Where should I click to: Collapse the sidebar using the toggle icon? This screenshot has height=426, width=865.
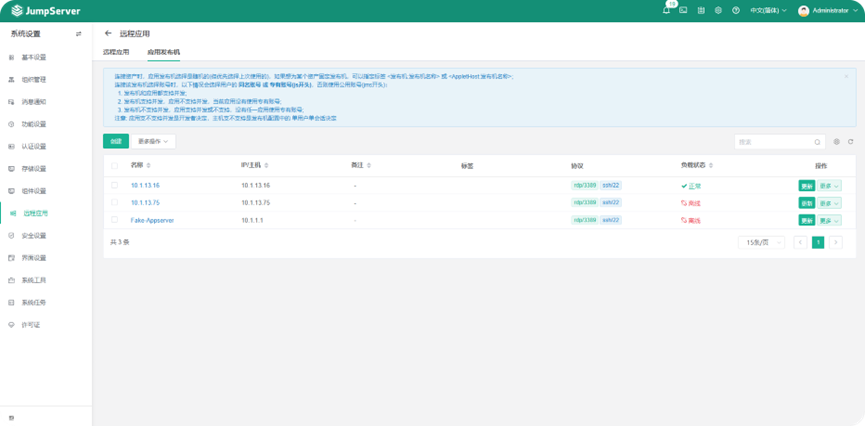coord(79,34)
